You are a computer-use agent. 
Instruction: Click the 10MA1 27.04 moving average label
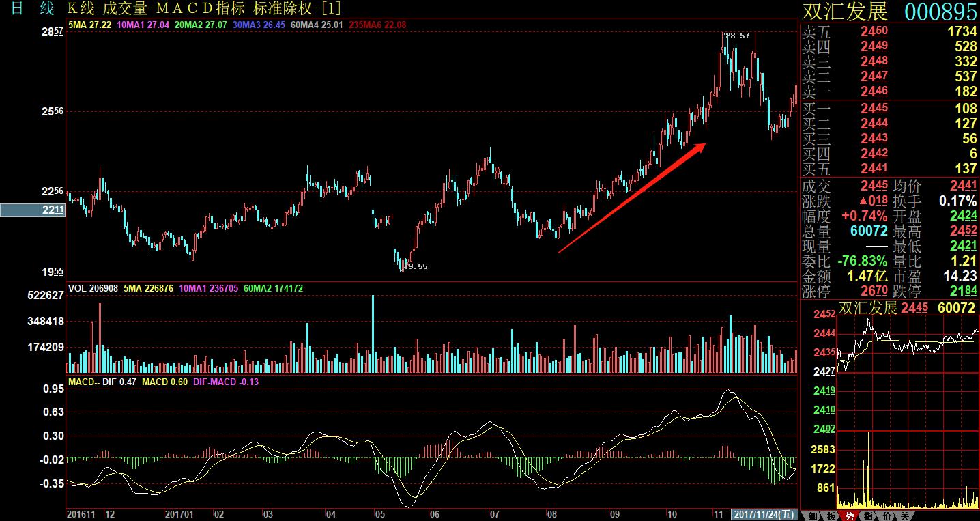click(143, 25)
